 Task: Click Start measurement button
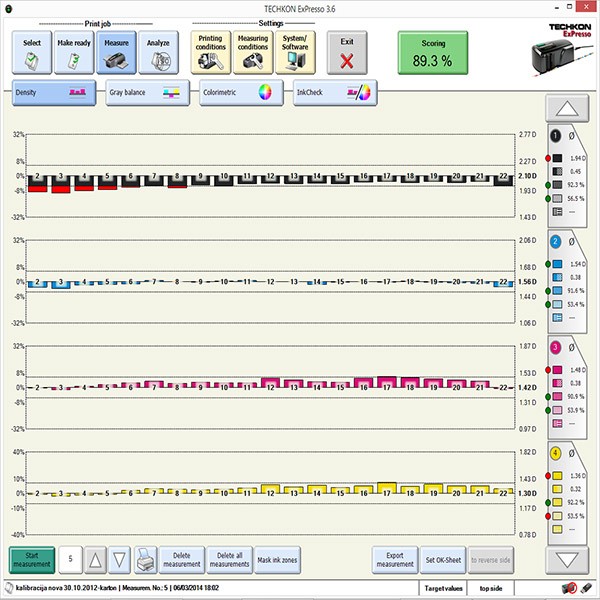point(32,560)
